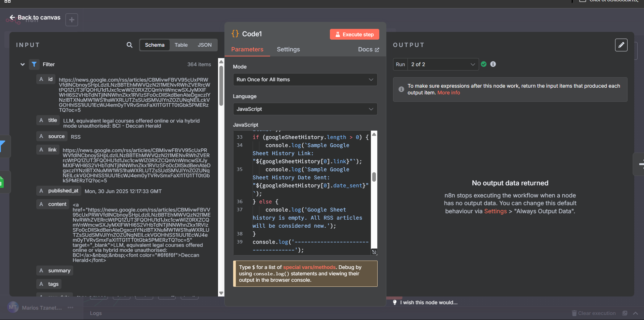This screenshot has height=320, width=644.
Task: Collapse the Filter node schema chevron
Action: (x=23, y=64)
